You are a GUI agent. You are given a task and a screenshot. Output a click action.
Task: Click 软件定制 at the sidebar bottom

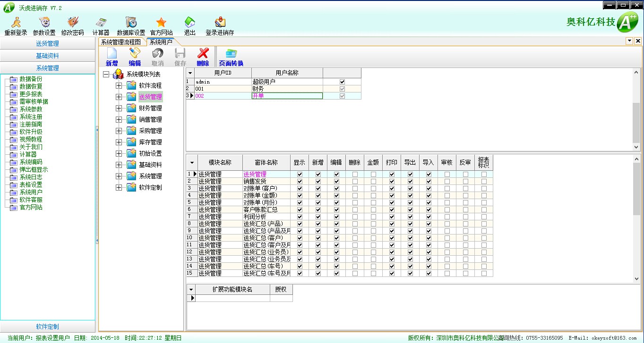point(48,326)
